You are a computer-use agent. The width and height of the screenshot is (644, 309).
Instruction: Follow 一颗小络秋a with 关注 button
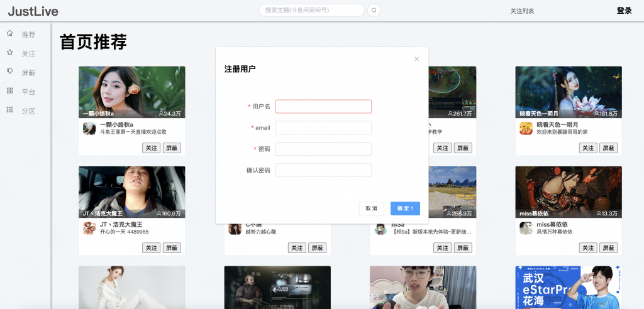(x=151, y=148)
